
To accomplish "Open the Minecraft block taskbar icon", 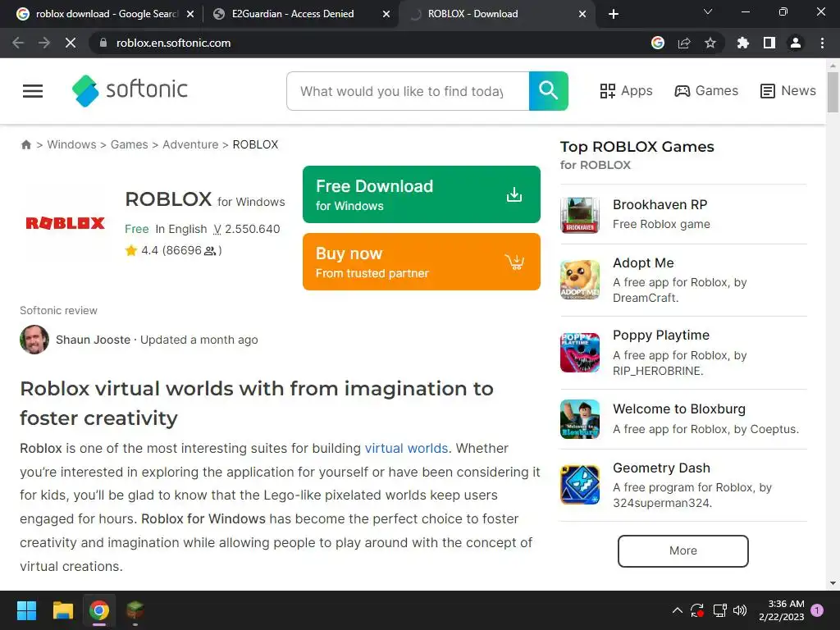I will coord(135,610).
